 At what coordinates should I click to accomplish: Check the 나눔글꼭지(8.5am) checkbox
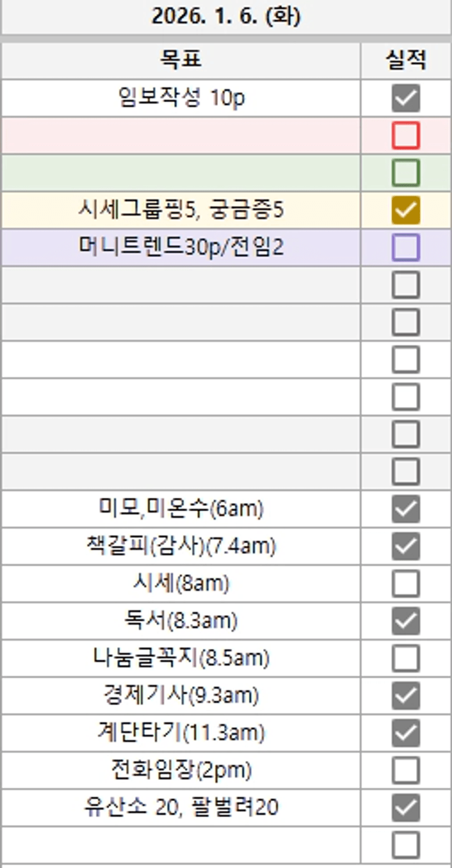pos(406,658)
